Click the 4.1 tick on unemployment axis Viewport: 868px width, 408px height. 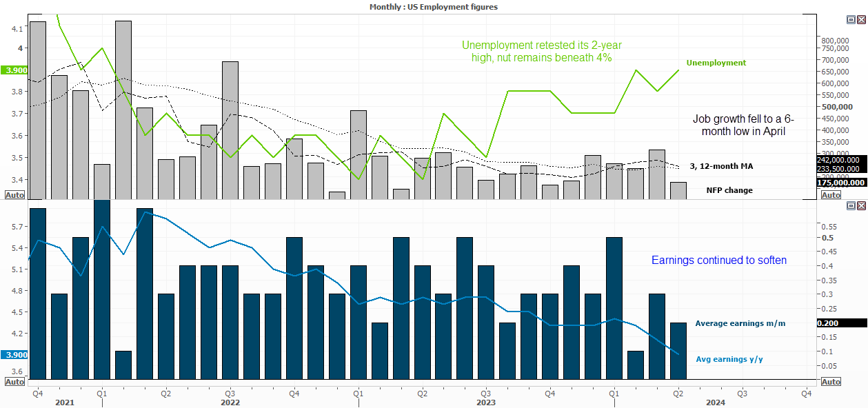18,28
